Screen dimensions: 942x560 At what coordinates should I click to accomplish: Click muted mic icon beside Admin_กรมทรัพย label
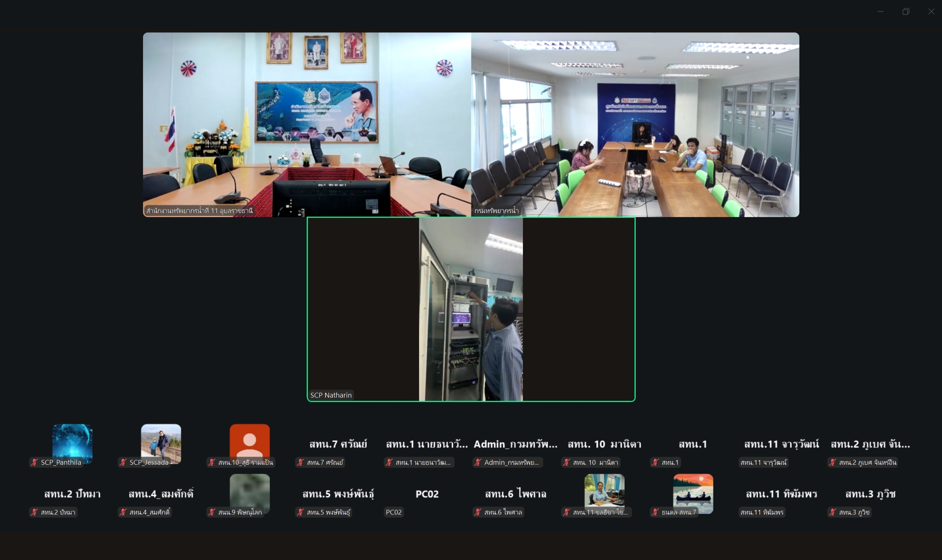(478, 463)
